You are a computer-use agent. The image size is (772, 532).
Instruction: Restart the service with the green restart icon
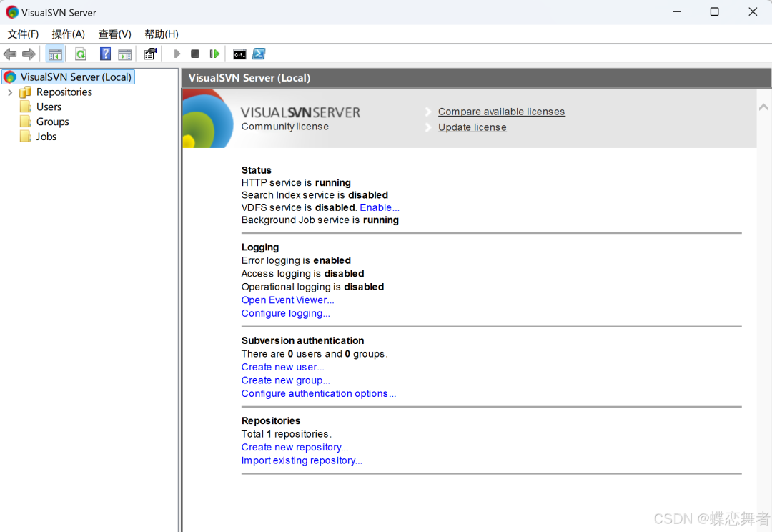pyautogui.click(x=214, y=54)
